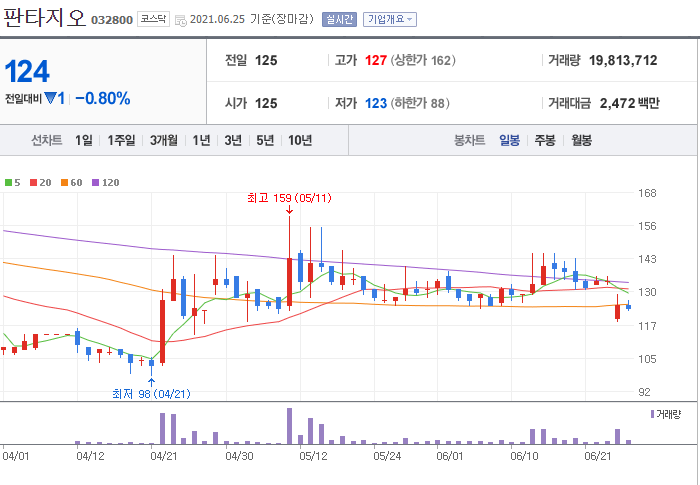Click the 하한가 88 text

point(420,103)
